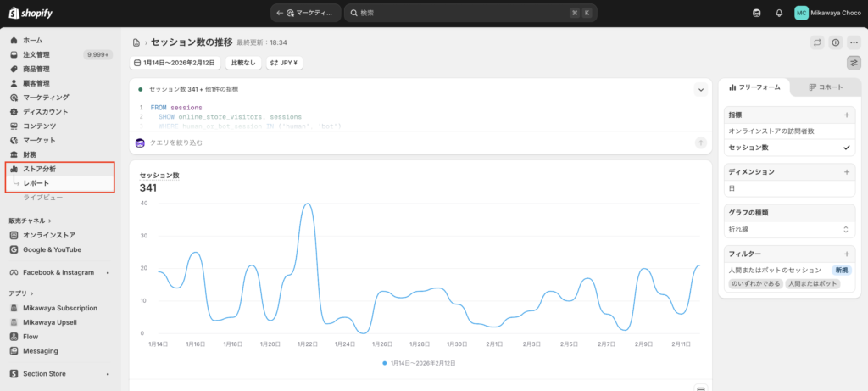The height and width of the screenshot is (391, 868).
Task: Click the notification bell icon
Action: (x=779, y=13)
